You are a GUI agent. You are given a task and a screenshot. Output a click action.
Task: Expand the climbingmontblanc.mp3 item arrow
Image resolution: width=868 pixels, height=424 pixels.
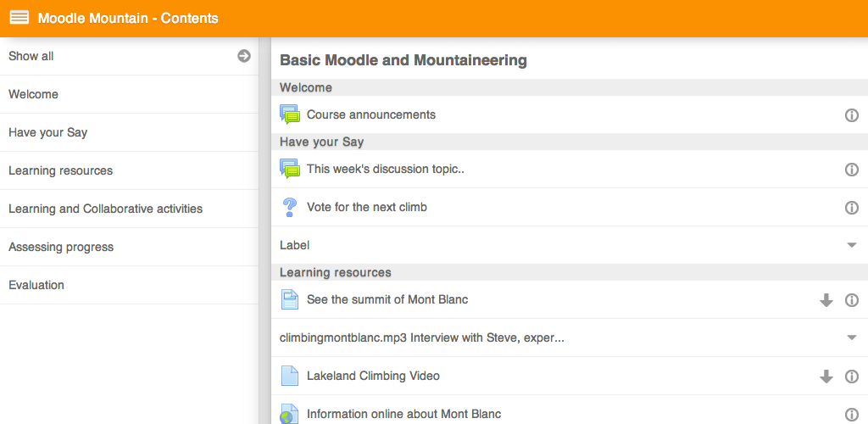(852, 338)
